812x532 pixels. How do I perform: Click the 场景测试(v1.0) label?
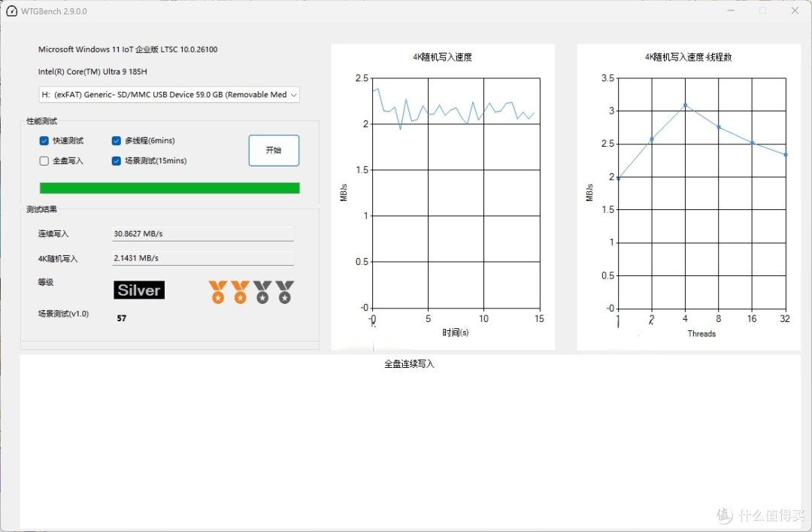pyautogui.click(x=63, y=314)
